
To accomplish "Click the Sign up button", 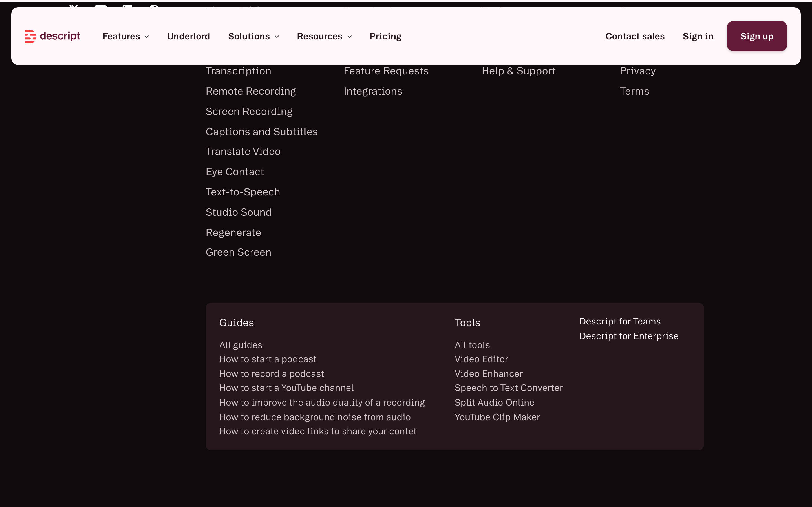I will click(757, 36).
